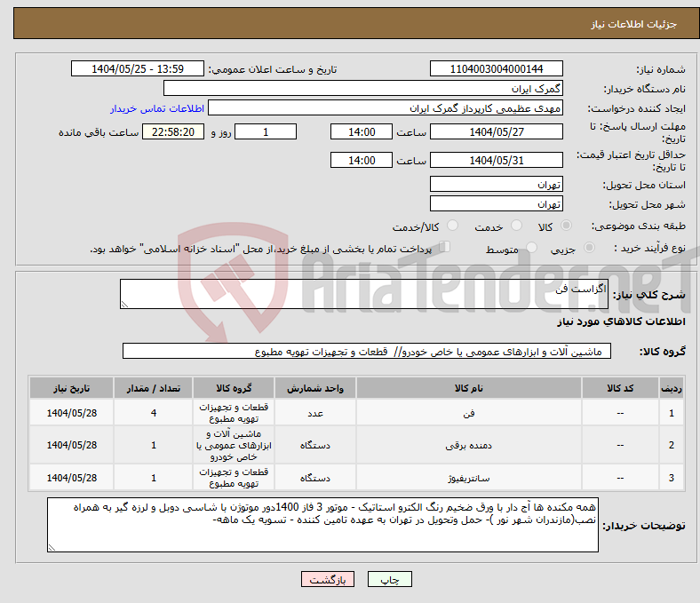700x603 pixels.
Task: Click the response deadline date 1404/05/27
Action: [x=496, y=131]
